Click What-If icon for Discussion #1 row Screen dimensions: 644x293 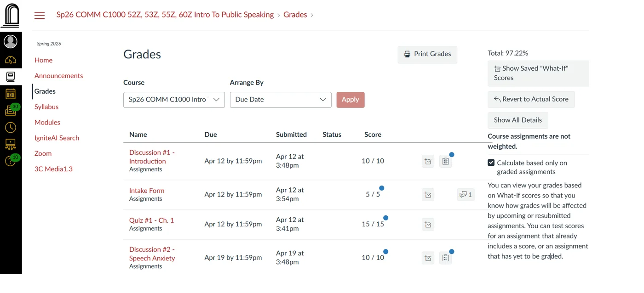(x=428, y=161)
